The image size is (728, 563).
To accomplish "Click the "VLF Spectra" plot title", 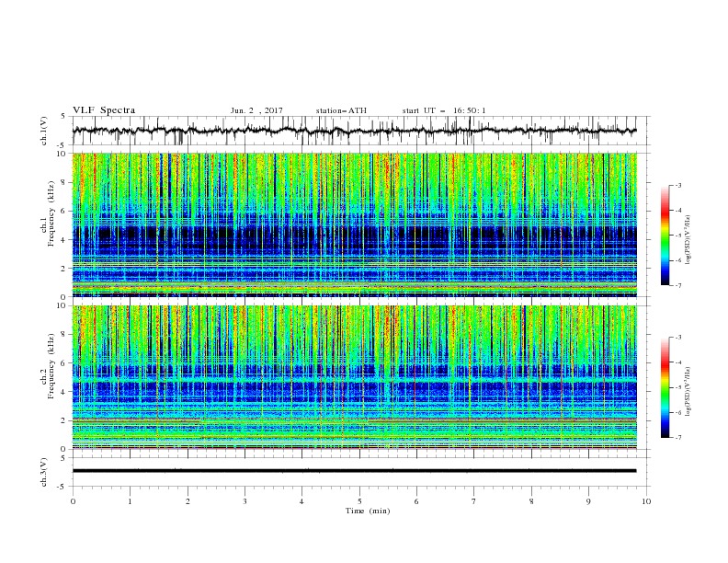I will [x=104, y=110].
